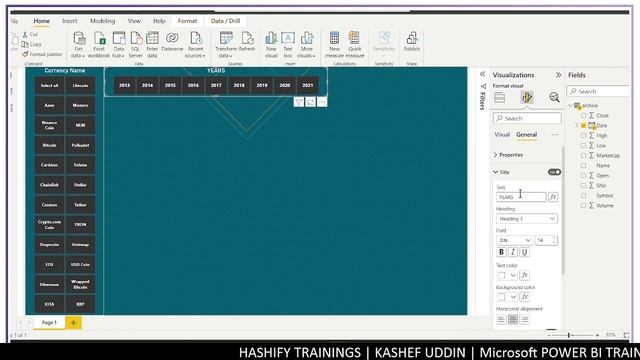The width and height of the screenshot is (640, 360).
Task: Create a Quick measure
Action: [x=354, y=44]
